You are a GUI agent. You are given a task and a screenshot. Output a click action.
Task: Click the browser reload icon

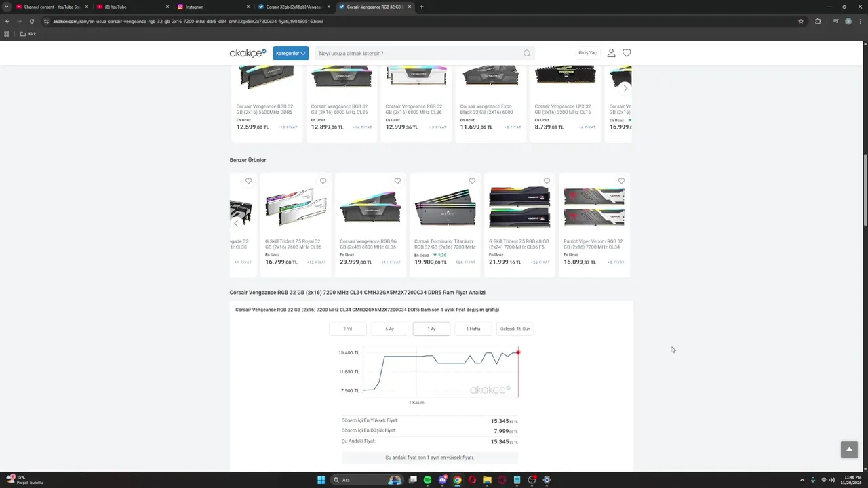[x=31, y=21]
